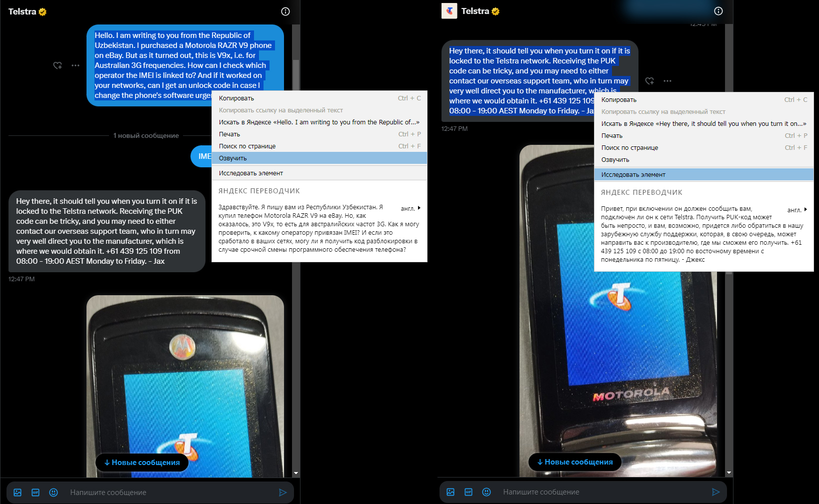819x504 pixels.
Task: Focus Напишите сообщение field in left chat
Action: (x=170, y=493)
